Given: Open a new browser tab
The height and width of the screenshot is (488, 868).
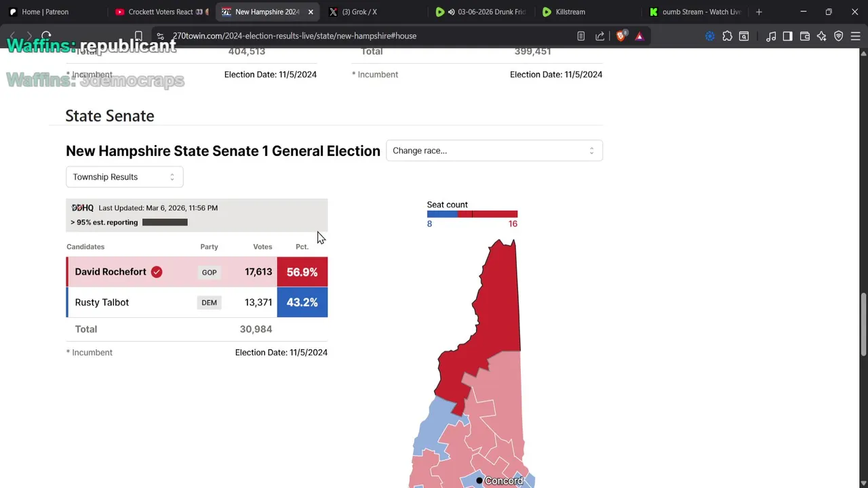Looking at the screenshot, I should point(759,12).
